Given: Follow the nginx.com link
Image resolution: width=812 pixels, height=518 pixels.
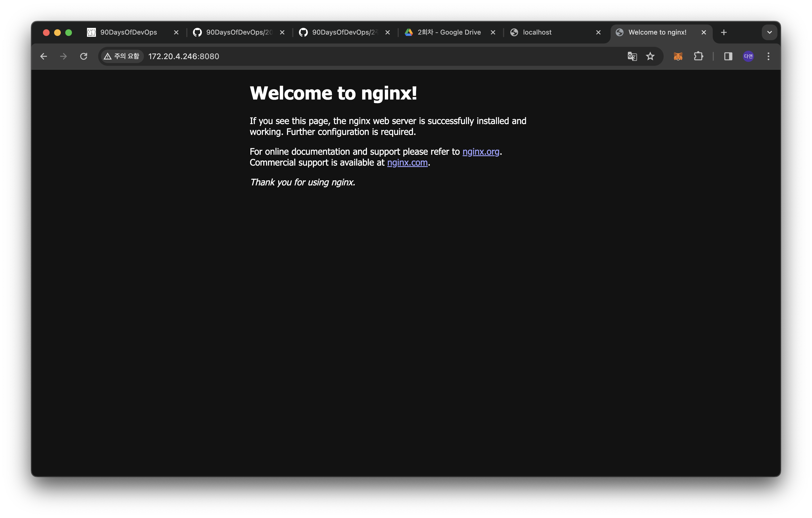Looking at the screenshot, I should [407, 163].
